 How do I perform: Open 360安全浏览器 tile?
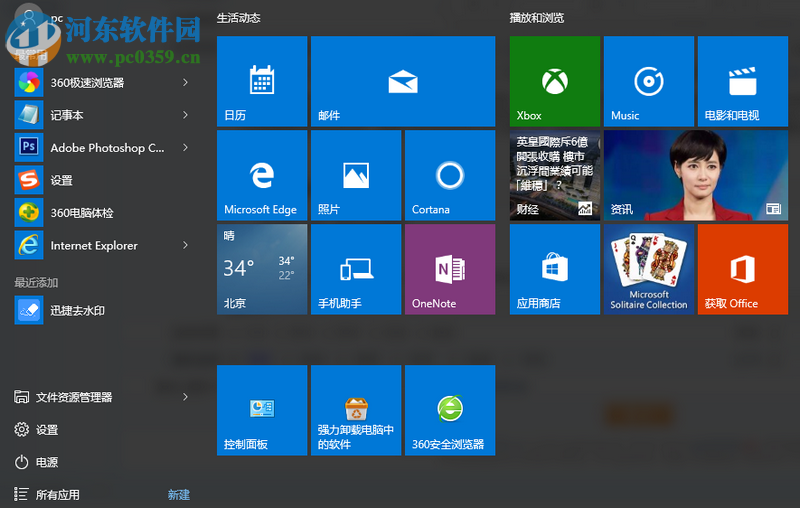pyautogui.click(x=449, y=410)
